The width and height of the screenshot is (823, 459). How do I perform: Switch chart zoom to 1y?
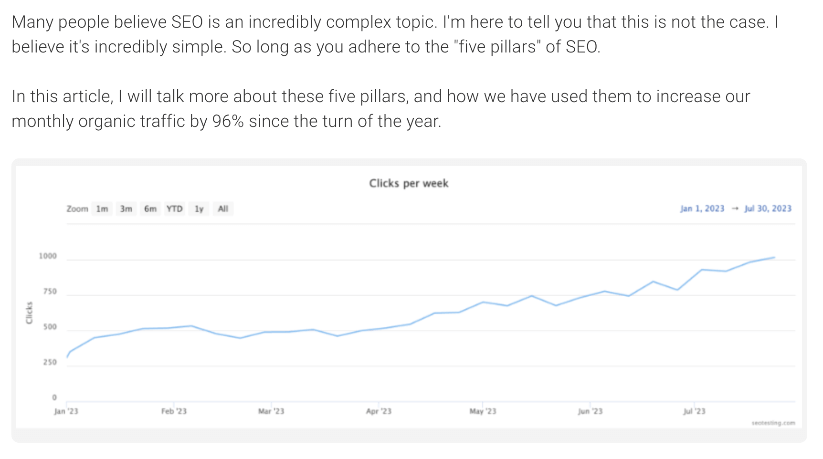coord(199,209)
